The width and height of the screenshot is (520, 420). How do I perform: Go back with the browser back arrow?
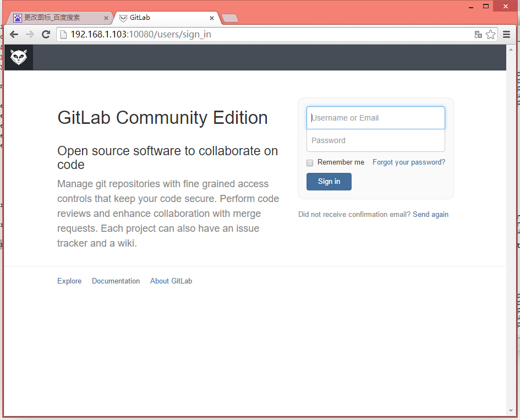pos(14,34)
